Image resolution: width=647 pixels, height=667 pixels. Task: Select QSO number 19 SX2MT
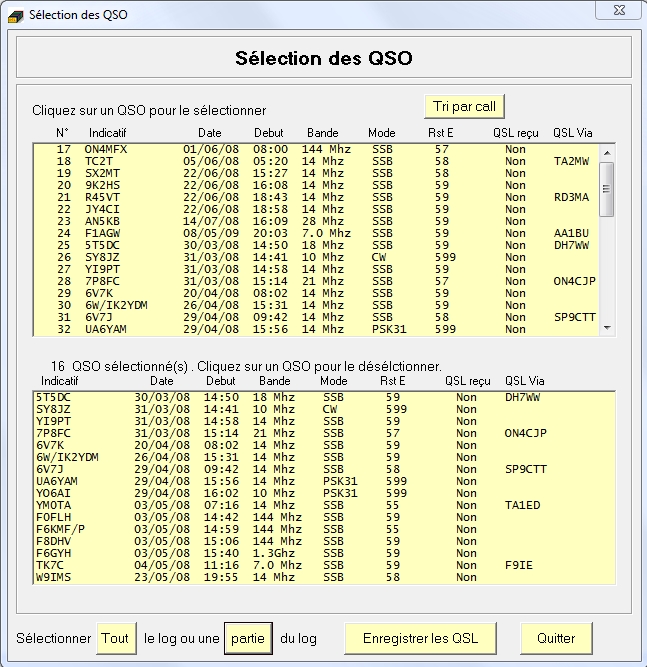point(316,173)
